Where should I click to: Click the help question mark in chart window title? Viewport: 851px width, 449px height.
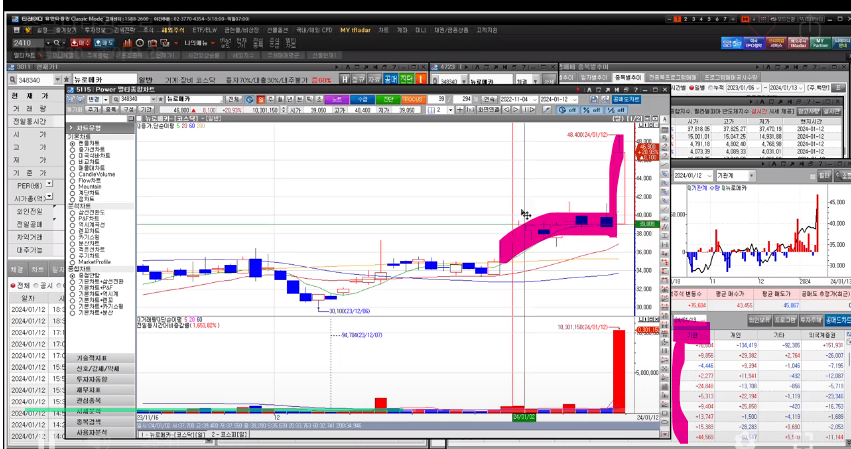click(x=637, y=90)
